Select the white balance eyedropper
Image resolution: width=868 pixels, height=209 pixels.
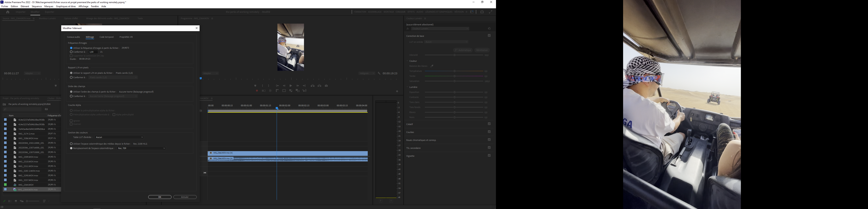tap(432, 66)
